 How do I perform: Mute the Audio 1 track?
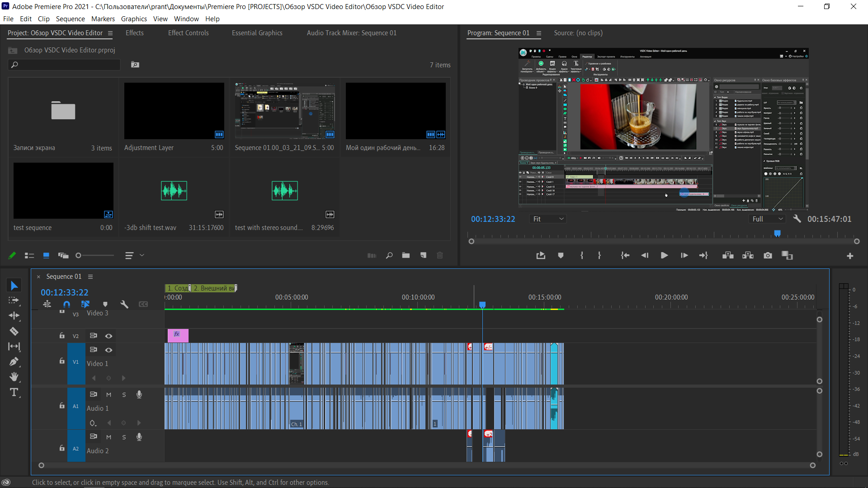click(108, 394)
